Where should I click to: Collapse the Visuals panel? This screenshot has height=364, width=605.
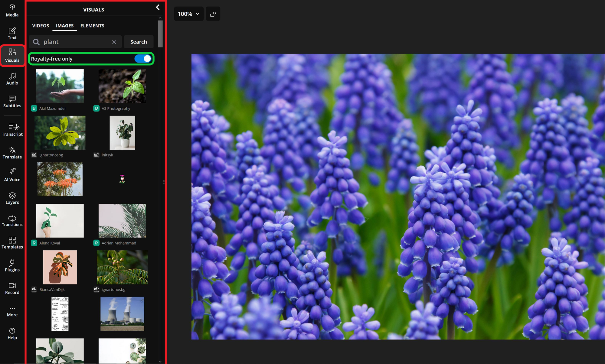158,7
